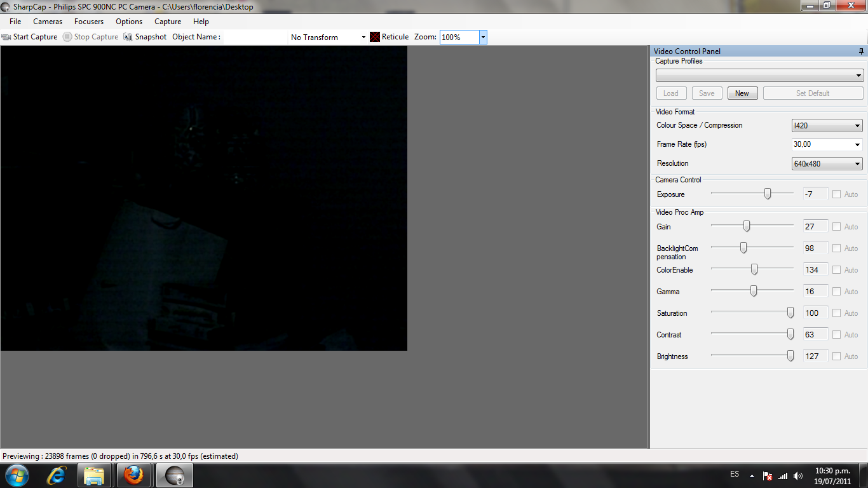Adjust the Exposure slider

point(768,194)
